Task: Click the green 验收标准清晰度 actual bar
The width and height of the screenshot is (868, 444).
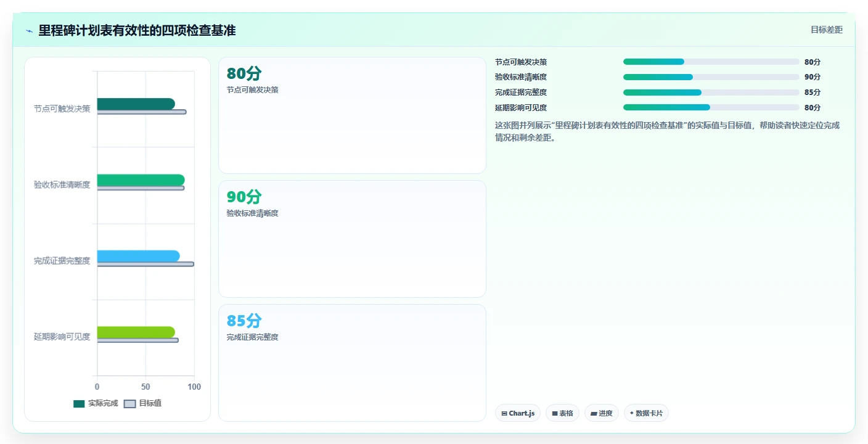Action: click(141, 180)
